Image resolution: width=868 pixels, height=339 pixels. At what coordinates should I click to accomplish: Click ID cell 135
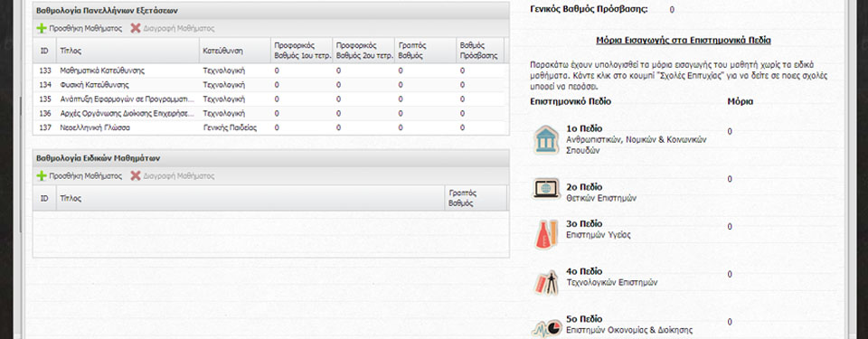point(45,99)
